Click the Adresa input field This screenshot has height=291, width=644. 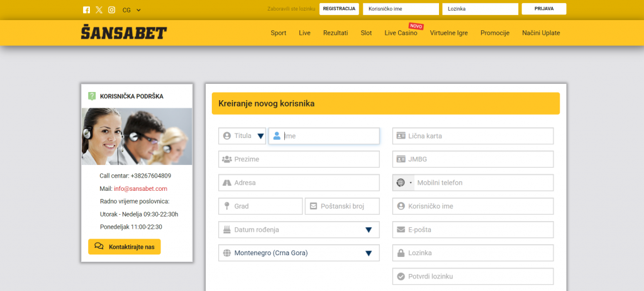coord(299,183)
